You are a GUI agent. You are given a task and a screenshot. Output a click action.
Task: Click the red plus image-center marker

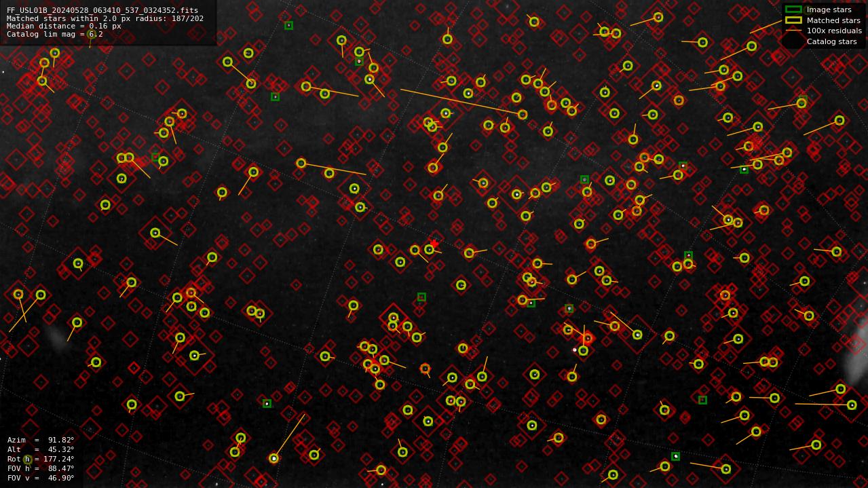[434, 244]
